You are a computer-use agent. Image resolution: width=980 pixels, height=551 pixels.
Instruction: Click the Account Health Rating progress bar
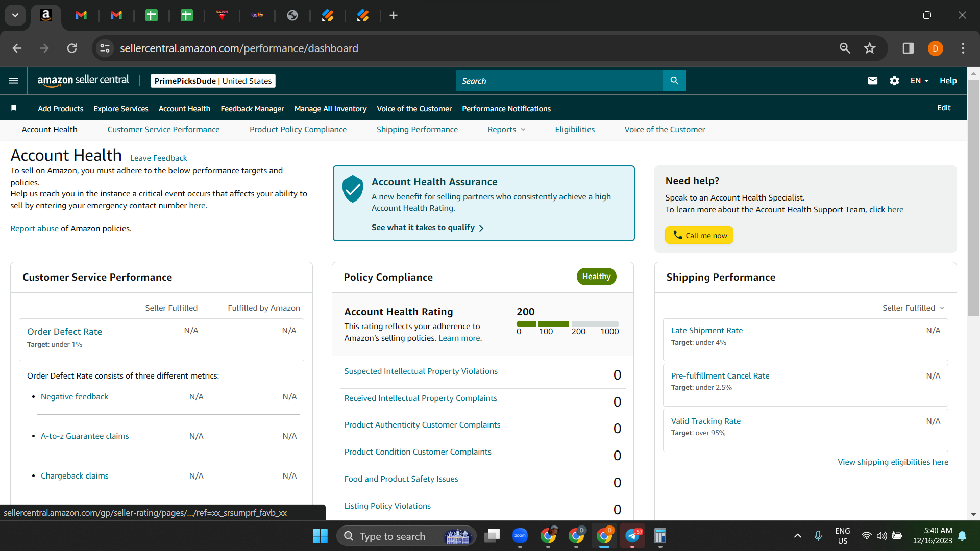(568, 324)
